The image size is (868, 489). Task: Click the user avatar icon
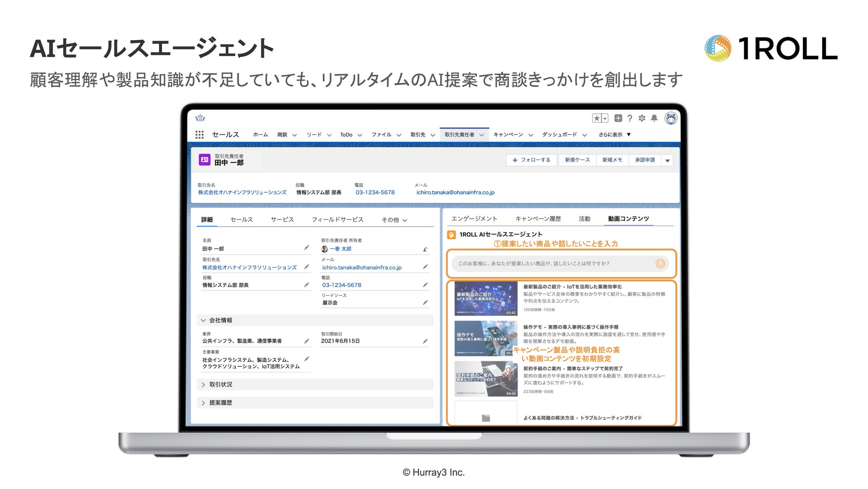670,118
